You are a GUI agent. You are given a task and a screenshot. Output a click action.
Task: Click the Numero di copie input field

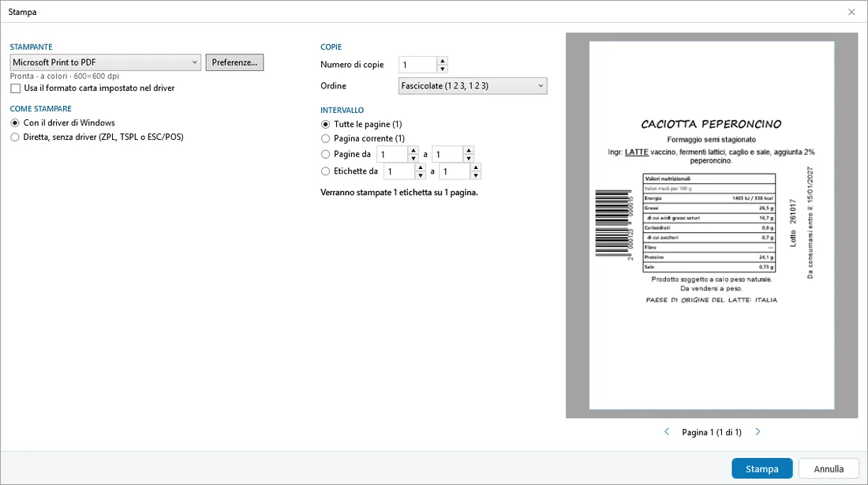418,65
